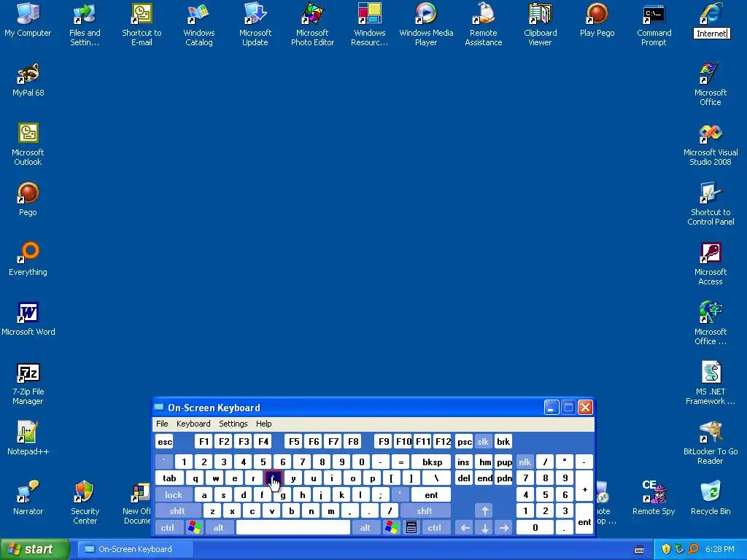Select Play Pego desktop icon
Viewport: 747px width, 560px height.
pyautogui.click(x=597, y=20)
